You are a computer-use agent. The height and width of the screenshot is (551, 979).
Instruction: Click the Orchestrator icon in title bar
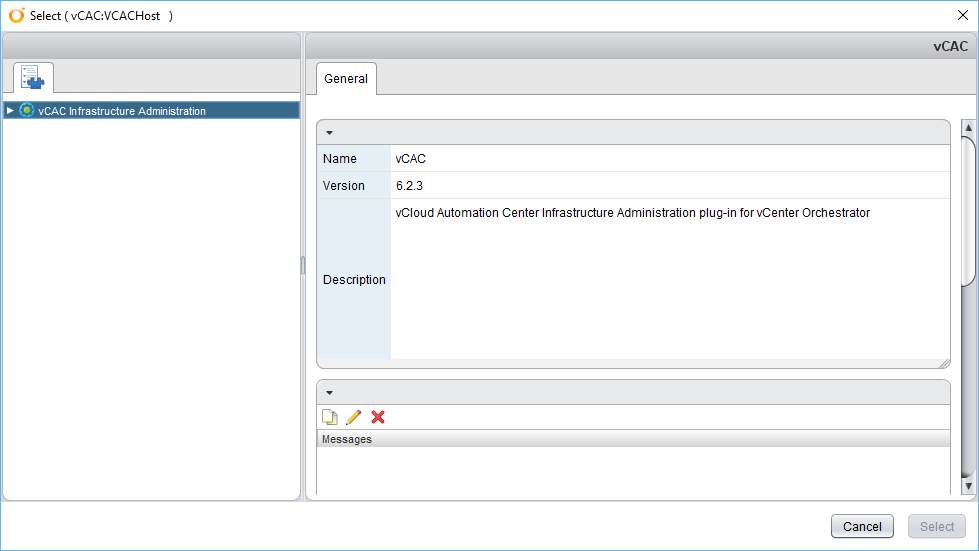[x=16, y=15]
